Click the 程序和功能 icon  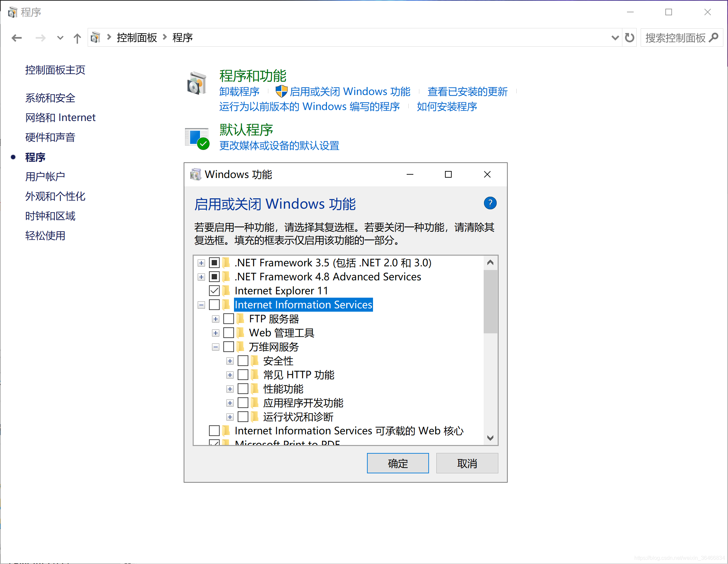point(197,83)
